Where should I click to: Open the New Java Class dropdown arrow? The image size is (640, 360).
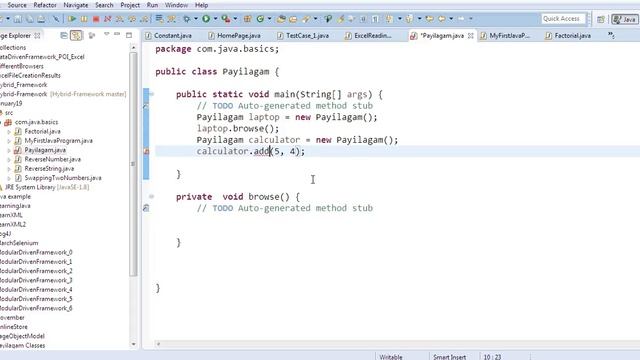[269, 19]
